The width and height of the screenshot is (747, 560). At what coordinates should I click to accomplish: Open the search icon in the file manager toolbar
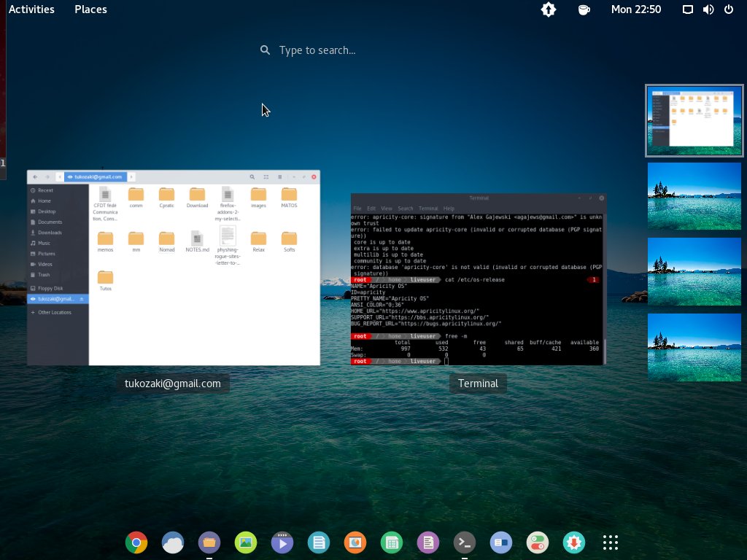point(252,176)
